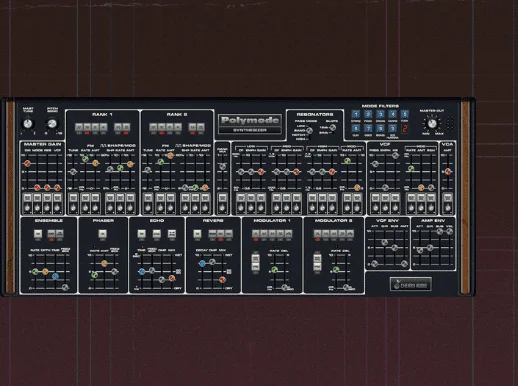The width and height of the screenshot is (518, 386).
Task: Grab Ensemble blue Time slider
Action: 55,276
